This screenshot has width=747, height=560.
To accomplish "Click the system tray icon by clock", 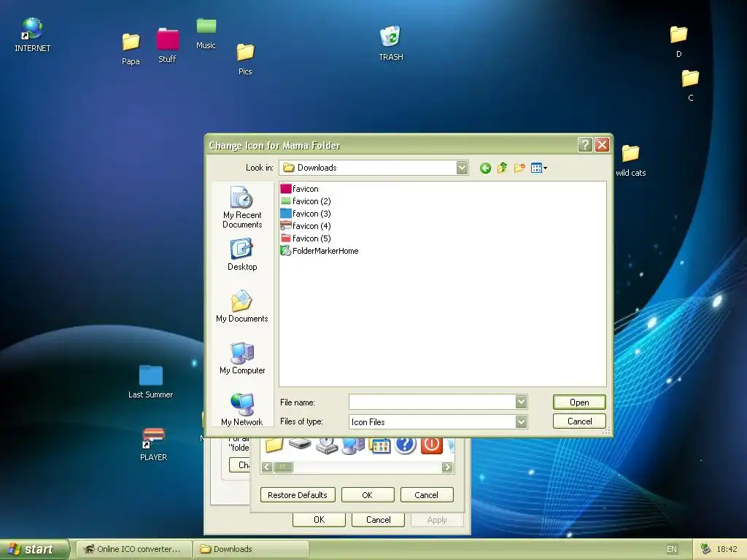I will pyautogui.click(x=706, y=549).
